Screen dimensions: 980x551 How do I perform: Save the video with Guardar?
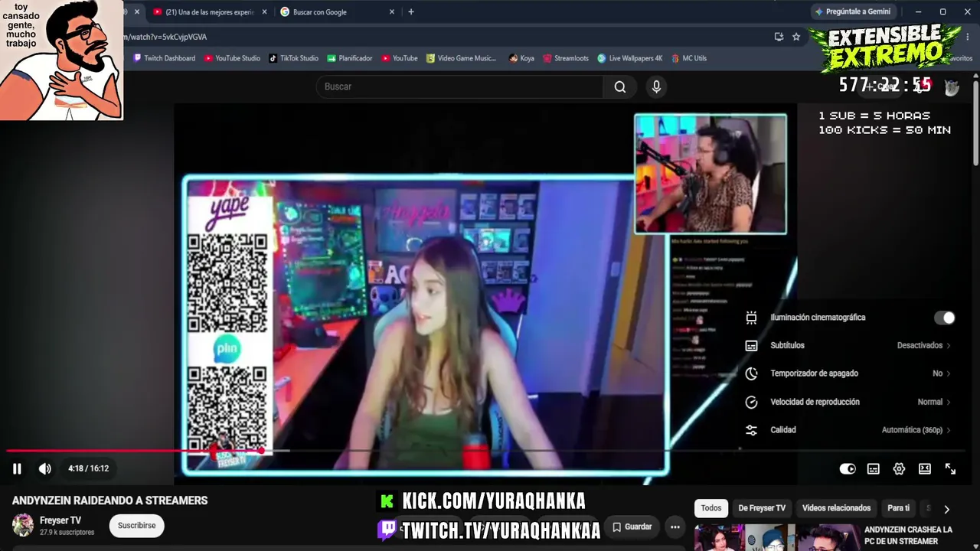(x=632, y=527)
